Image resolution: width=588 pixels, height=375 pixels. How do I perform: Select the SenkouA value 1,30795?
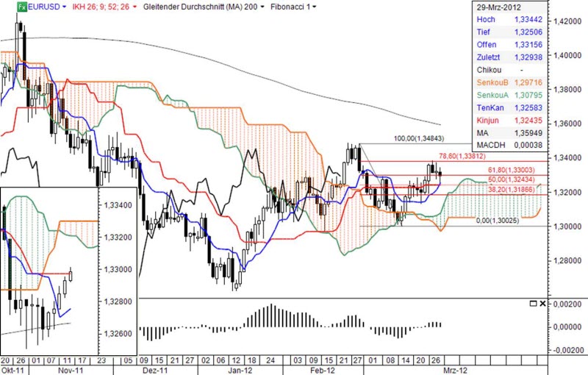[x=528, y=96]
